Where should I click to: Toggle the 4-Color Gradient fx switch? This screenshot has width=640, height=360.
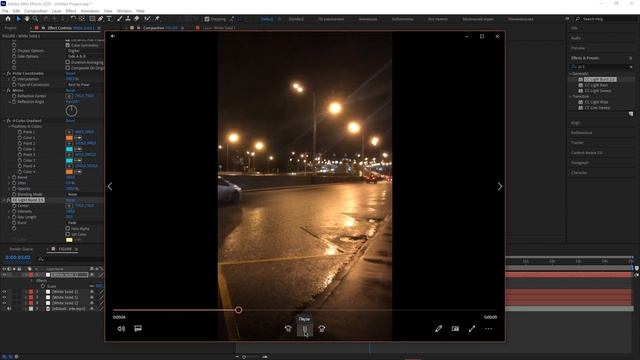click(9, 121)
